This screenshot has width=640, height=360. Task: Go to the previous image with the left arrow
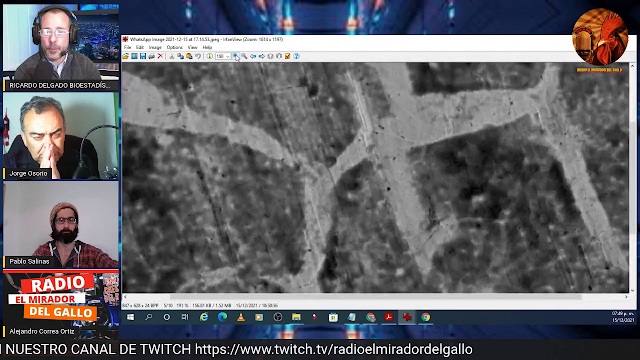pos(253,56)
